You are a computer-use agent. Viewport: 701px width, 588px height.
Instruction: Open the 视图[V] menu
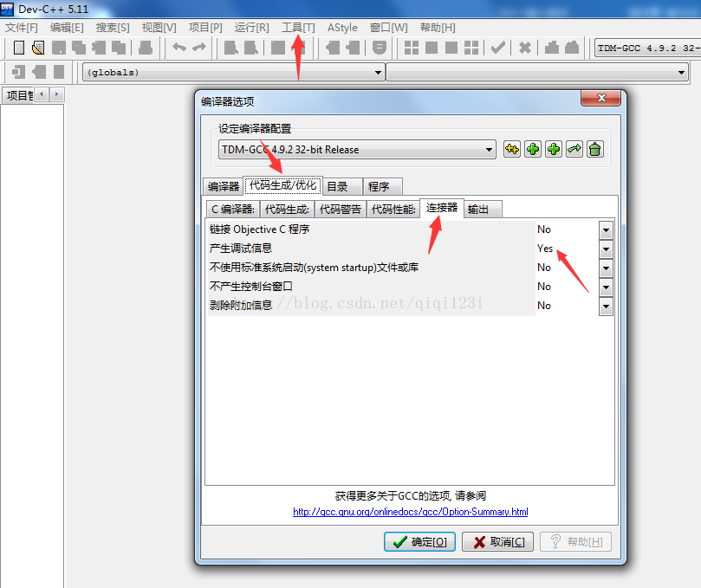click(159, 28)
